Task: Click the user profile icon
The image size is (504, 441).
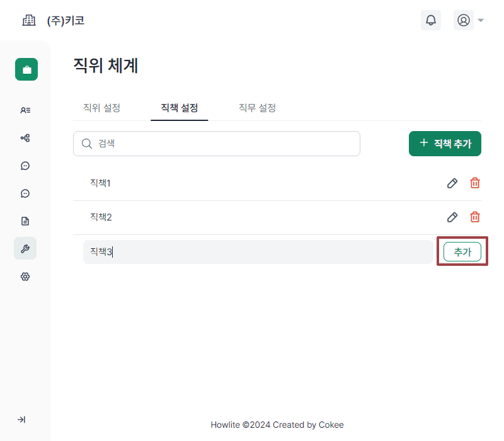Action: 464,20
